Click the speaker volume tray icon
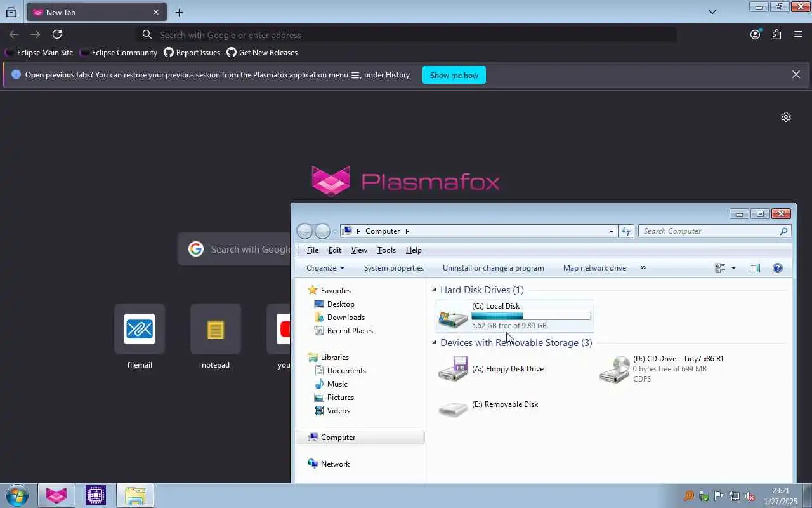The image size is (812, 508). (750, 496)
